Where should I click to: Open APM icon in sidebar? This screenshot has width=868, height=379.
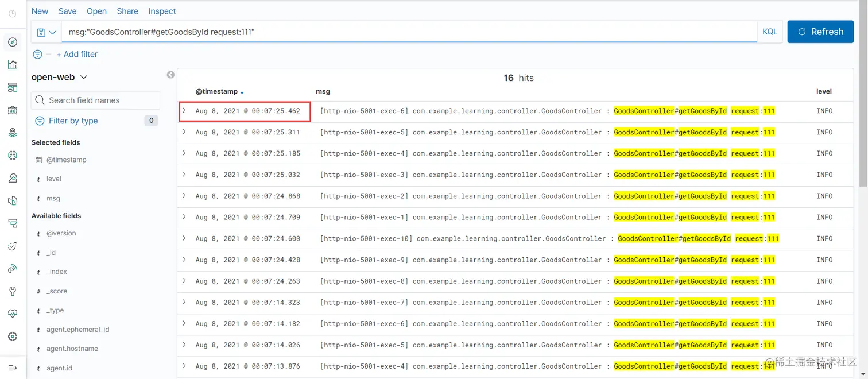pyautogui.click(x=13, y=223)
